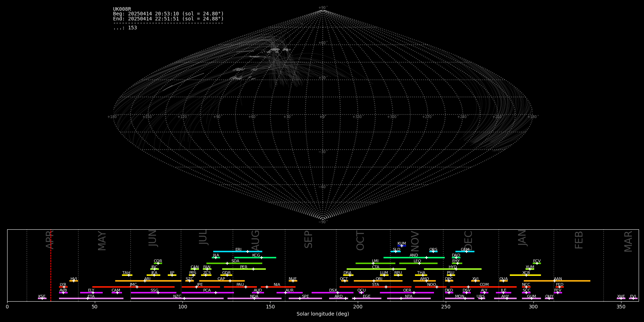Screen dimensions: 644x322
Task: Click the EVI shower label
Action: (633, 297)
